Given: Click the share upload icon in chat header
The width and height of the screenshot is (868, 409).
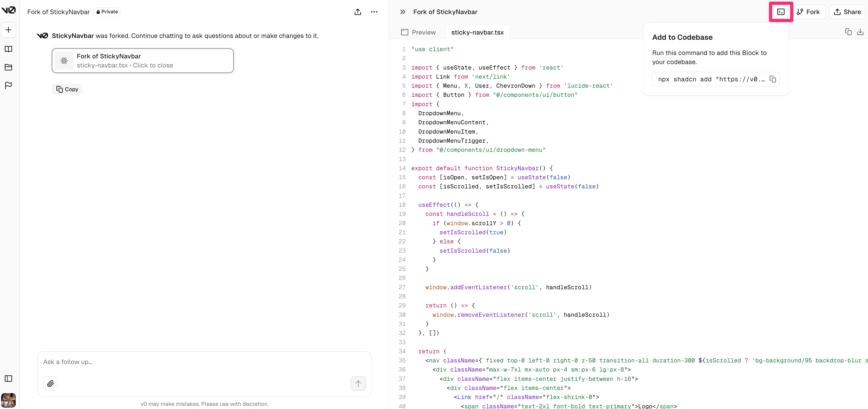Looking at the screenshot, I should [x=358, y=12].
